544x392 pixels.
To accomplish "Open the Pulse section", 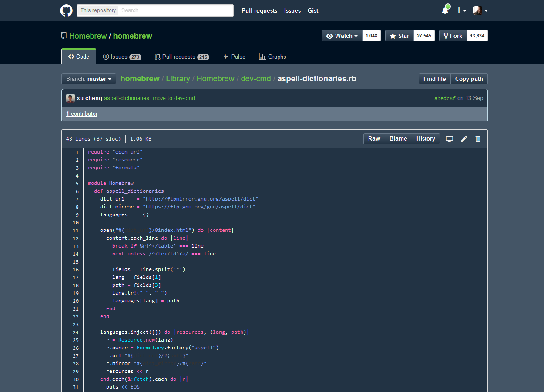I will pos(234,57).
